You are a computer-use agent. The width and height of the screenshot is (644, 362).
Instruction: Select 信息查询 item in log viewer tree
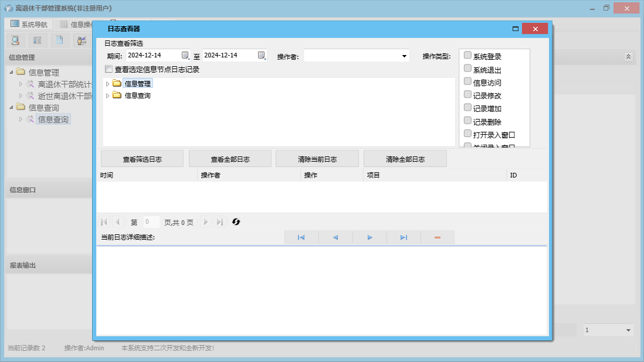(138, 95)
